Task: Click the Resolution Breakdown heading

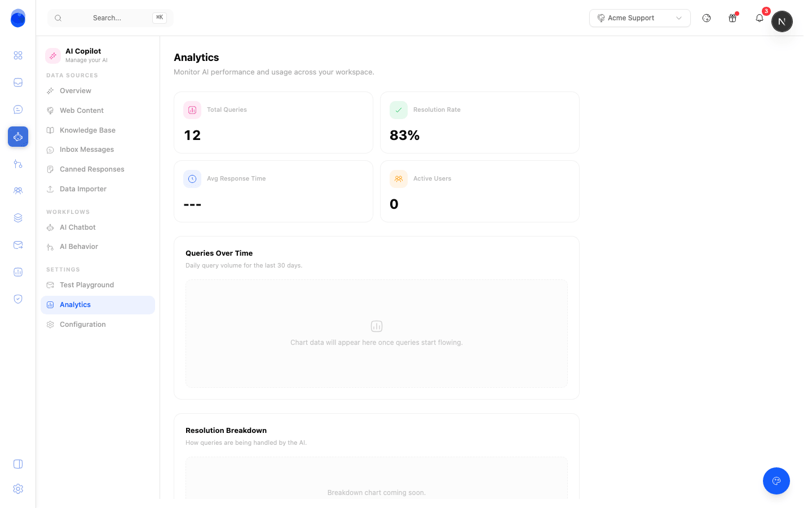Action: coord(226,430)
